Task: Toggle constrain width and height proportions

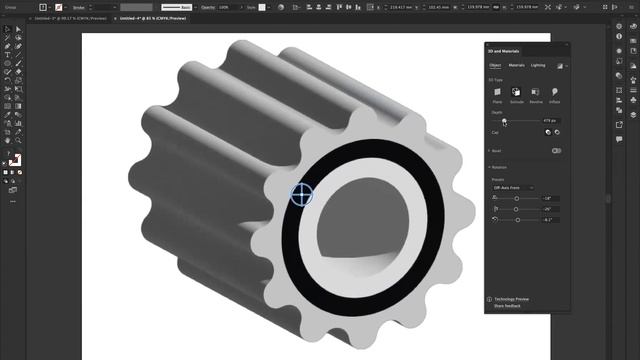Action: pos(496,7)
